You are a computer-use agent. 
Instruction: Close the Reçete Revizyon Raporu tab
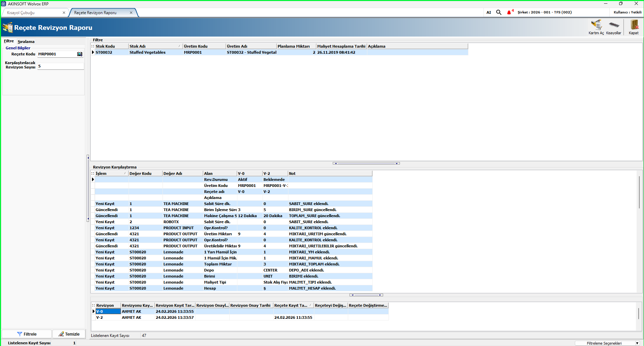pyautogui.click(x=131, y=13)
